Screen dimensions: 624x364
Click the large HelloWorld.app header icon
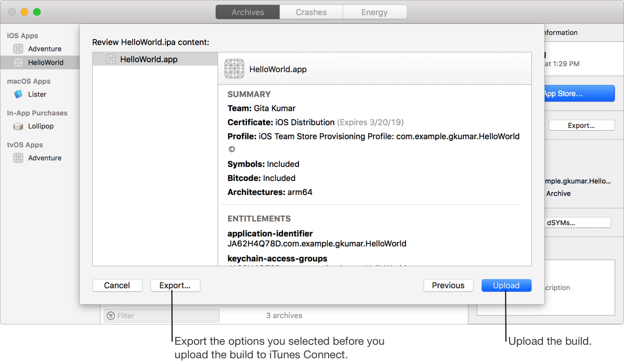click(234, 69)
